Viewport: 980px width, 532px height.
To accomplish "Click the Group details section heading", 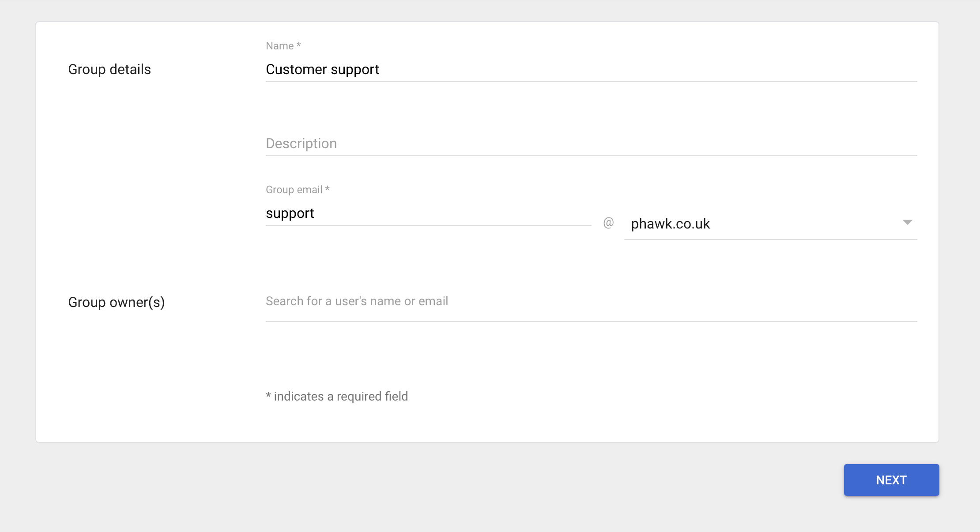I will [109, 69].
